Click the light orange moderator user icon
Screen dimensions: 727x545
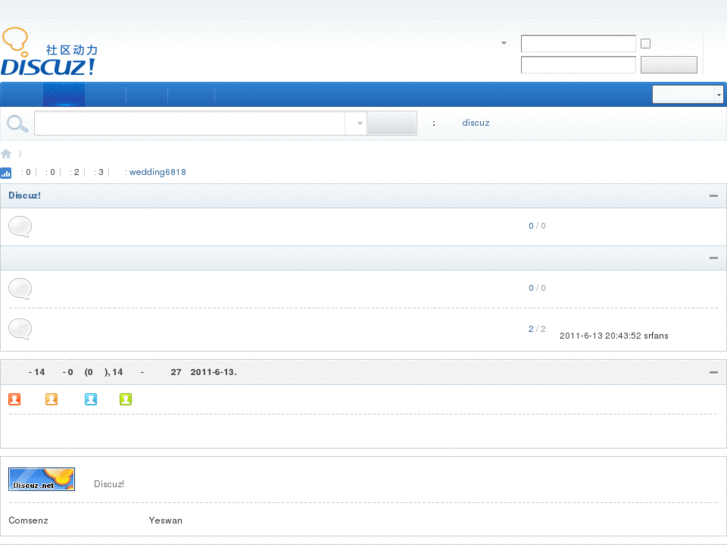51,399
